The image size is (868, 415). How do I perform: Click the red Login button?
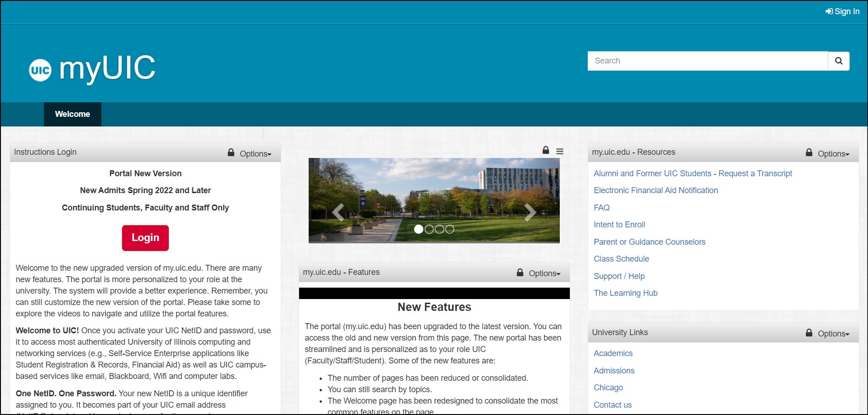tap(145, 238)
